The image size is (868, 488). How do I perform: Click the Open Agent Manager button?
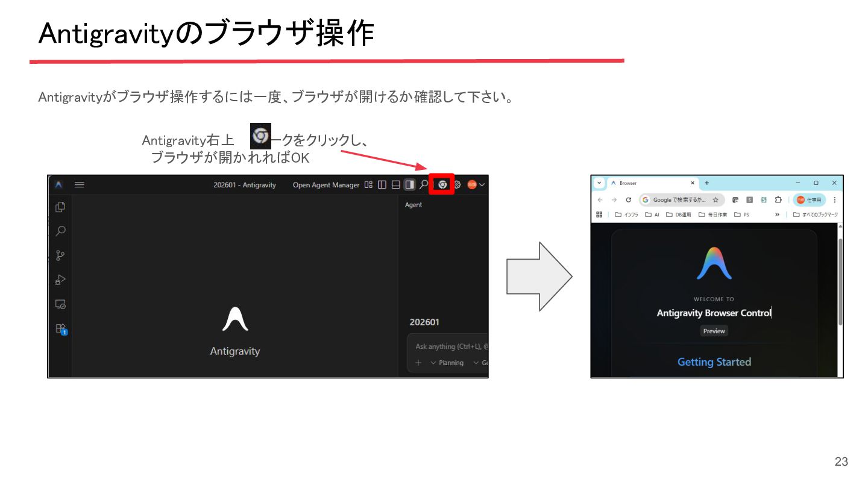click(326, 185)
